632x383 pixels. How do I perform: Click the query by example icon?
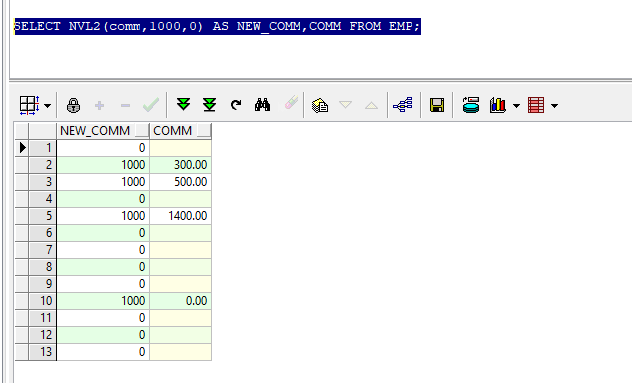[320, 106]
